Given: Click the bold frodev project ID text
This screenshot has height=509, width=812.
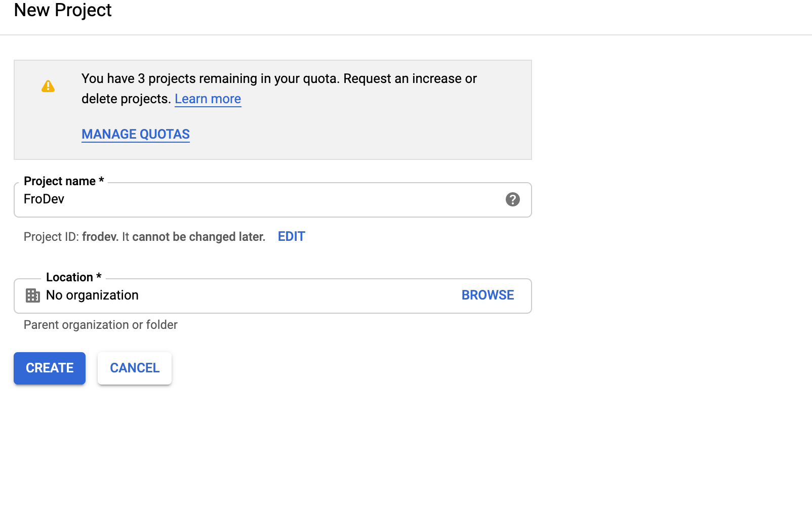Looking at the screenshot, I should click(99, 237).
